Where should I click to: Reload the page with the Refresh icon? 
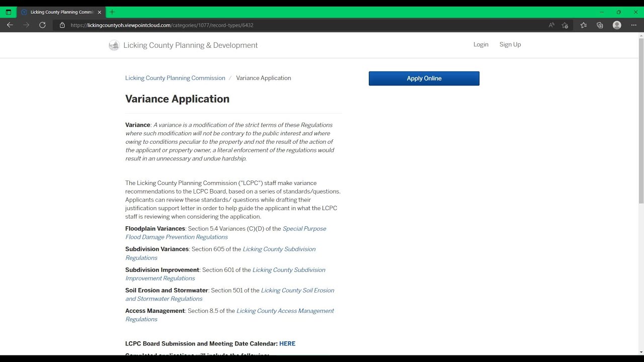(x=42, y=25)
